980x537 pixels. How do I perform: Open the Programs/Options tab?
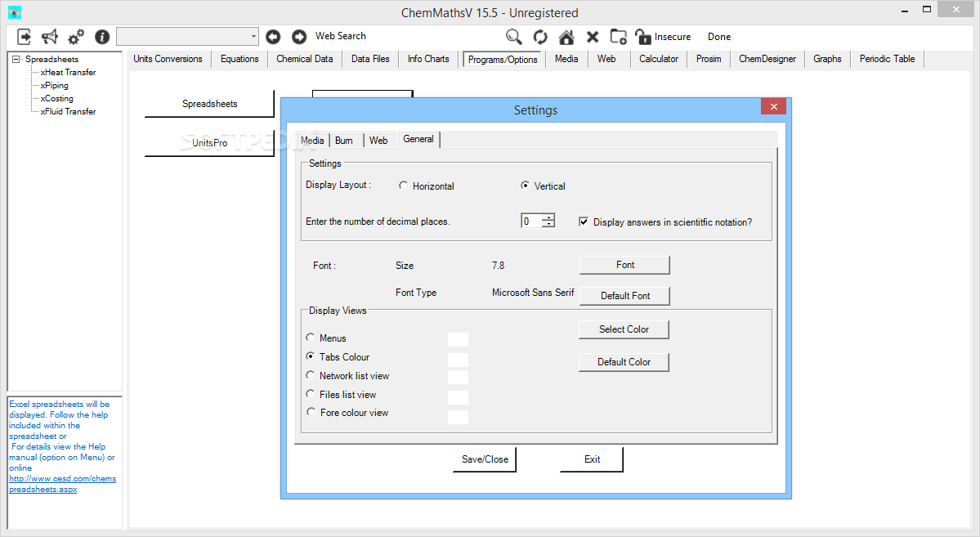click(503, 60)
